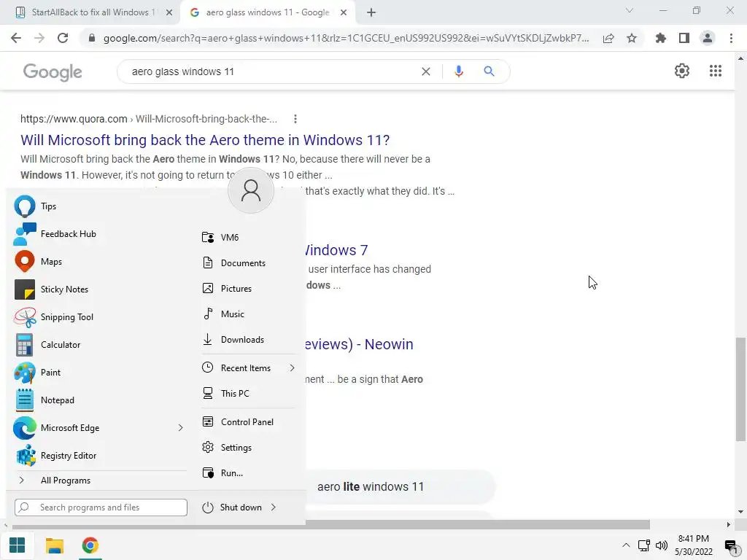This screenshot has width=747, height=560.
Task: Clear the Google search query
Action: (426, 71)
